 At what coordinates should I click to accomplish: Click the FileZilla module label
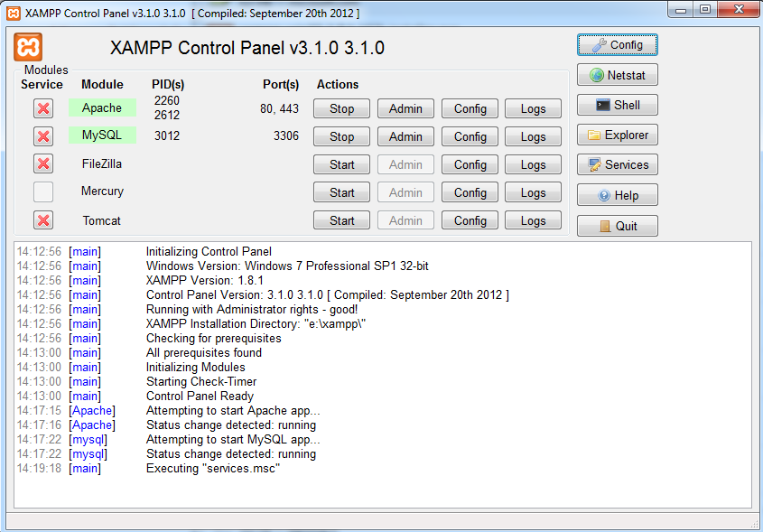coord(102,164)
